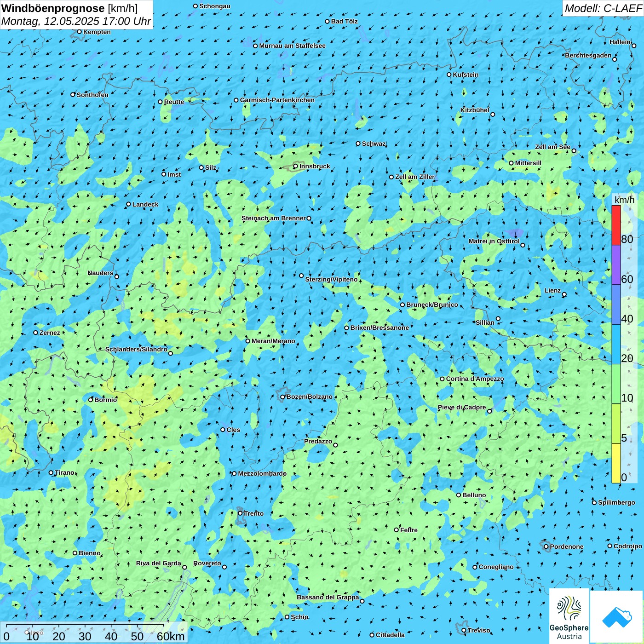The image size is (644, 644).
Task: Select the red segment of the km/h legend
Action: (616, 225)
